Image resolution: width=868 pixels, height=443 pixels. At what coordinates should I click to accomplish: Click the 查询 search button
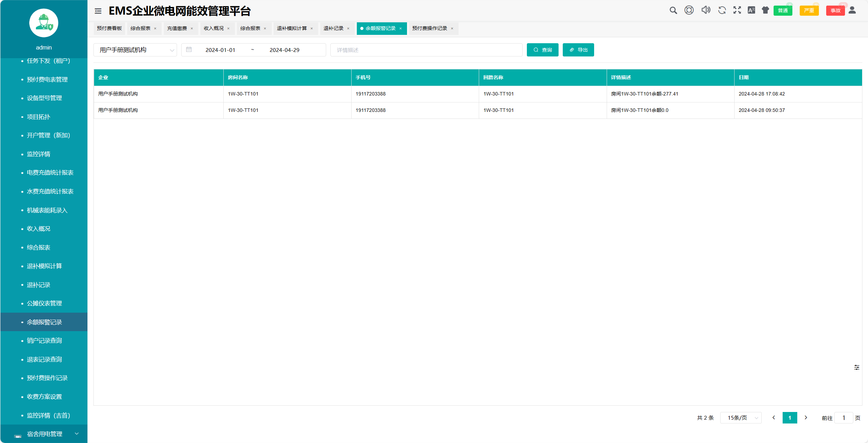[x=542, y=50]
